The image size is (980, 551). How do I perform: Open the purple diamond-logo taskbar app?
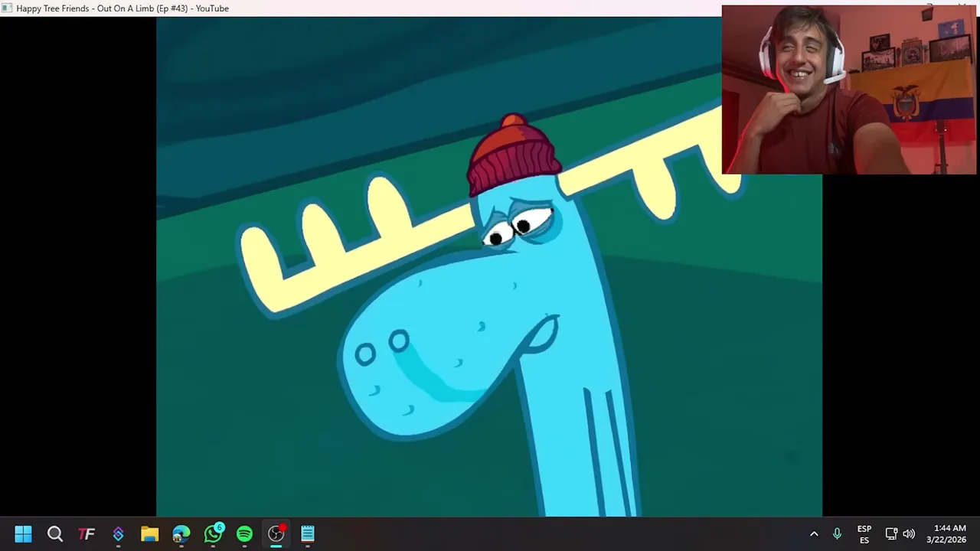(x=118, y=533)
